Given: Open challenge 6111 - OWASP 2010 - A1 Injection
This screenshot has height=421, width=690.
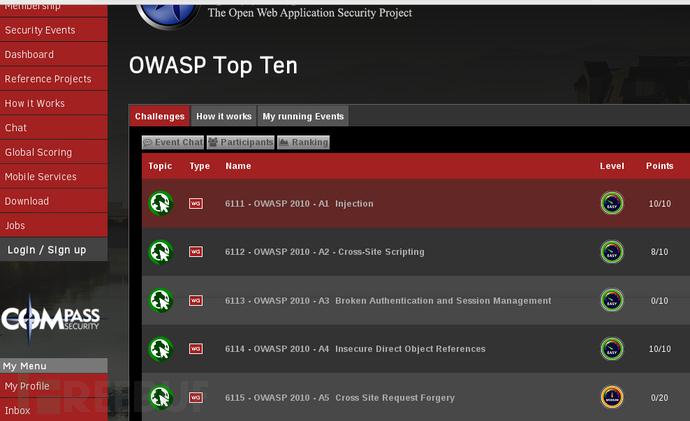Looking at the screenshot, I should coord(299,204).
